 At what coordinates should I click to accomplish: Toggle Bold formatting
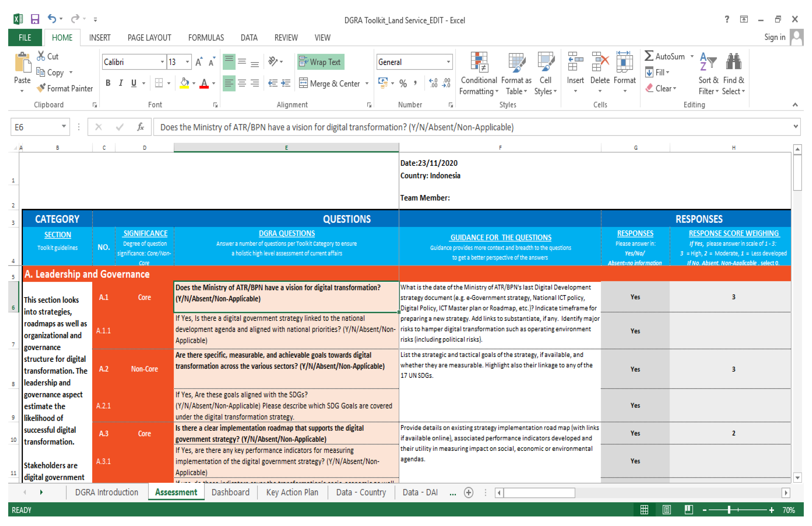(x=108, y=83)
